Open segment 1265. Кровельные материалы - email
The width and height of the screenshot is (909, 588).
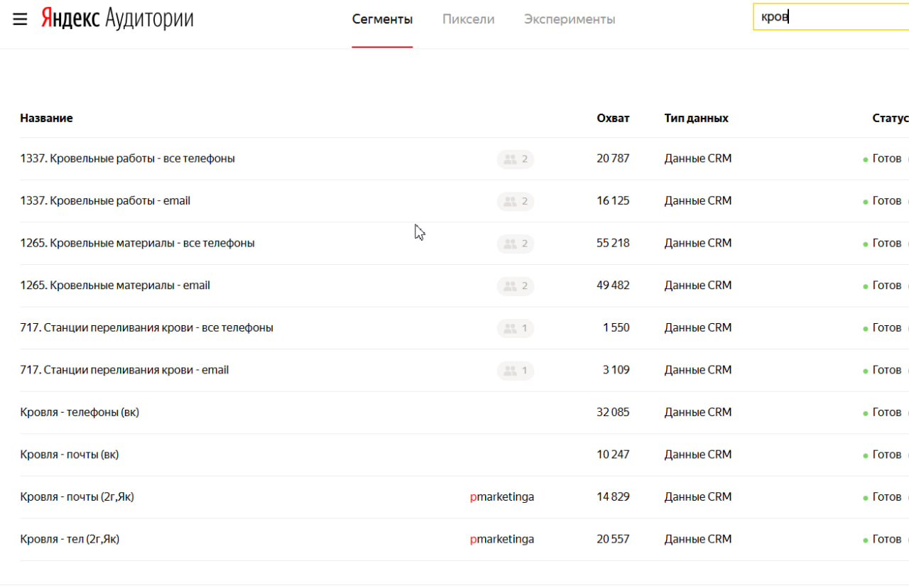[x=115, y=285]
